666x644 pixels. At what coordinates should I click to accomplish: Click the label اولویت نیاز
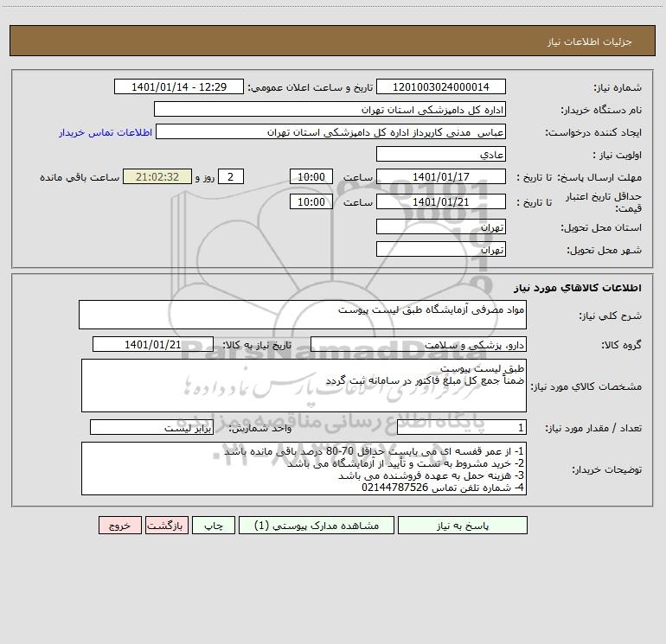pyautogui.click(x=618, y=156)
